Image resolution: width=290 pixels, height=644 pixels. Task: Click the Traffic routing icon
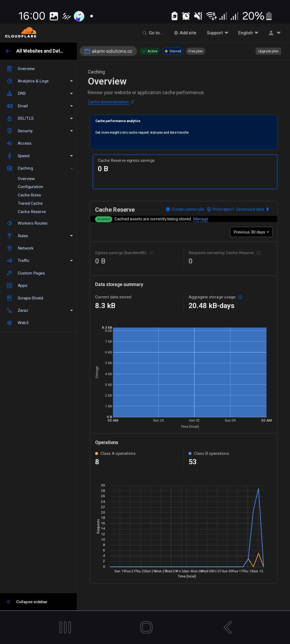(x=9, y=261)
